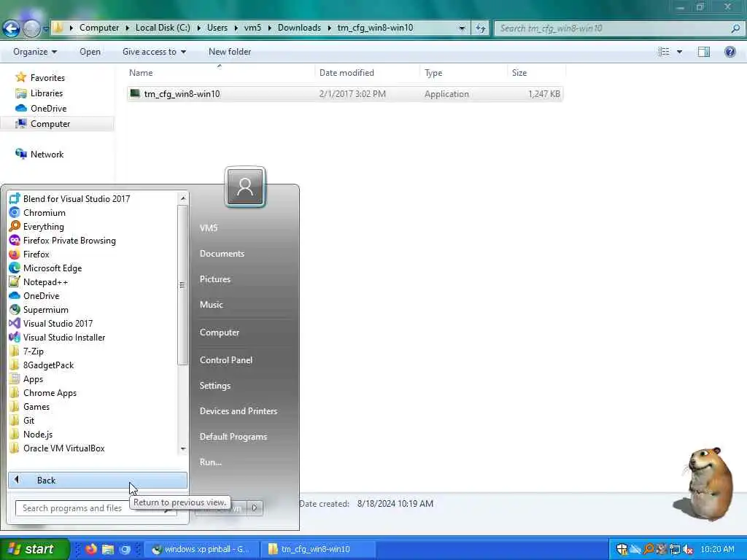Viewport: 747px width, 560px height.
Task: Select Favorites in navigation pane
Action: 47,77
